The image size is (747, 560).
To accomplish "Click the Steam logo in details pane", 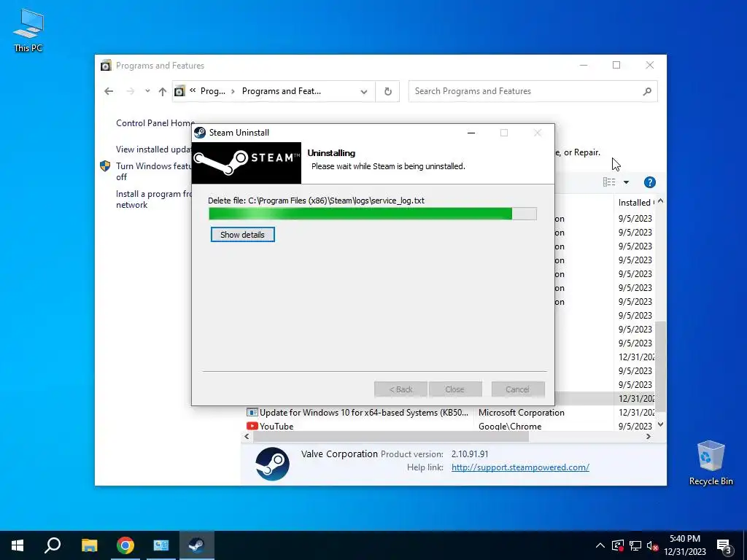I will click(272, 463).
